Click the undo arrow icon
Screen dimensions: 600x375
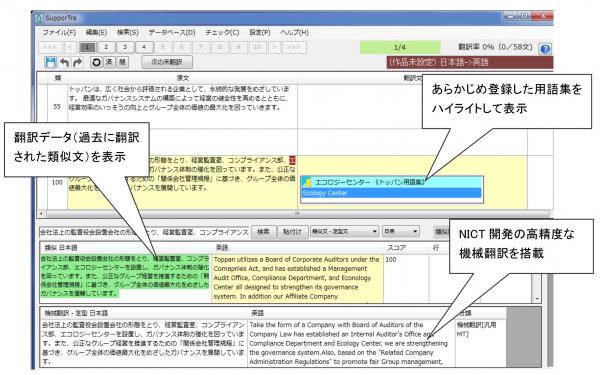[64, 62]
